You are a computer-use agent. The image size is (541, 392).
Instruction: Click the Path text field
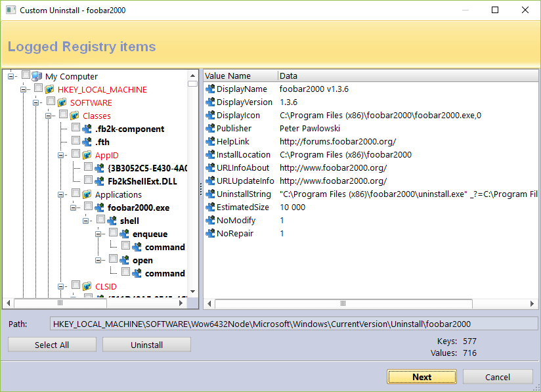[293, 324]
